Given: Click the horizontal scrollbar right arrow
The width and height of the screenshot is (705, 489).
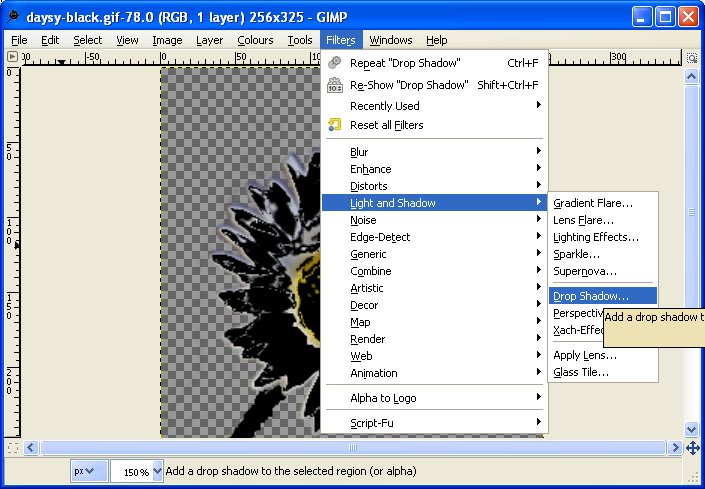Looking at the screenshot, I should point(675,447).
